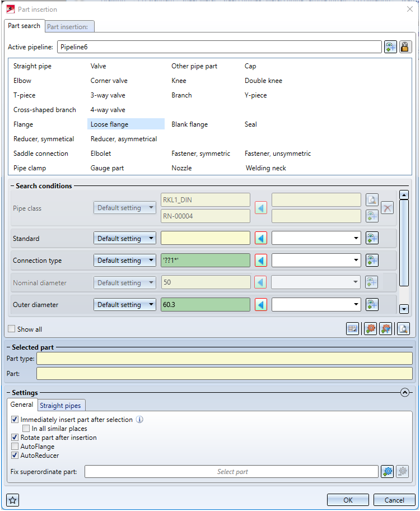420x511 pixels.
Task: Click the info icon next to Immediately insert
Action: [x=140, y=420]
